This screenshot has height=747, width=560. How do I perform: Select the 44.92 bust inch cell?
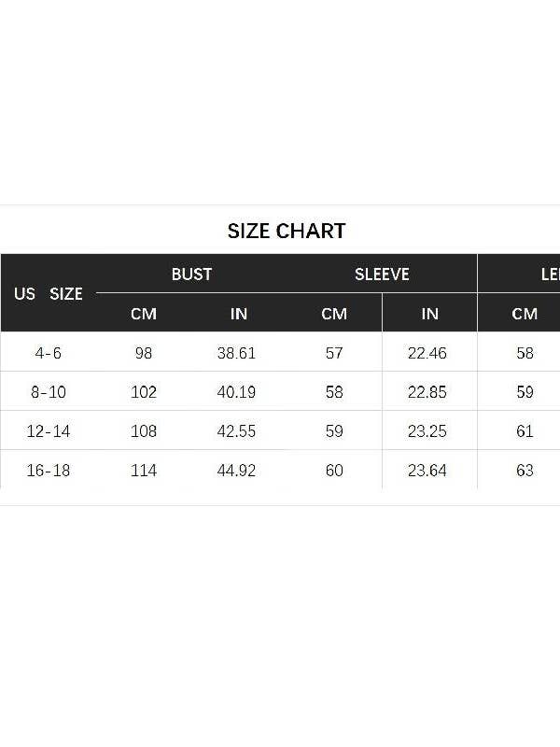(237, 471)
